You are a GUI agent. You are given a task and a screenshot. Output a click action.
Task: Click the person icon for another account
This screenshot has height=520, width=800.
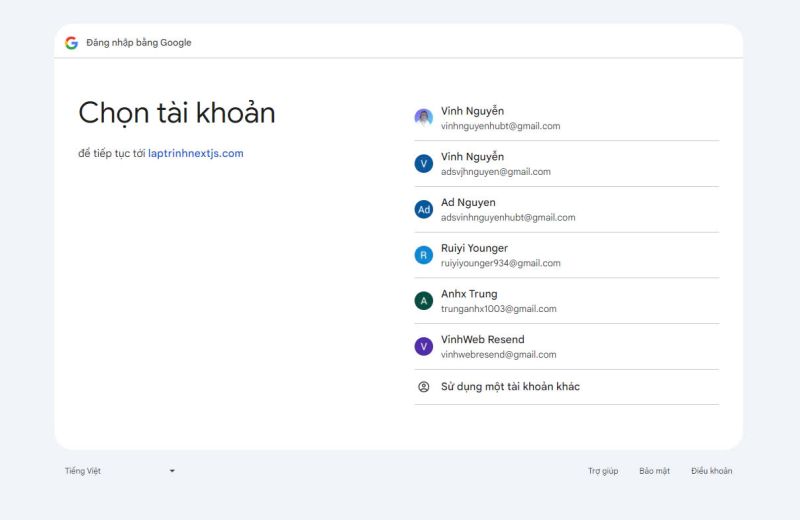[423, 387]
